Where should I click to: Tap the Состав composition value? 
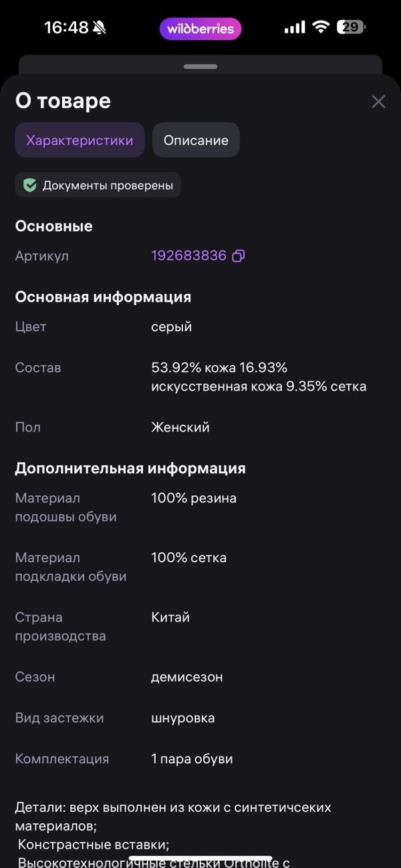(259, 377)
